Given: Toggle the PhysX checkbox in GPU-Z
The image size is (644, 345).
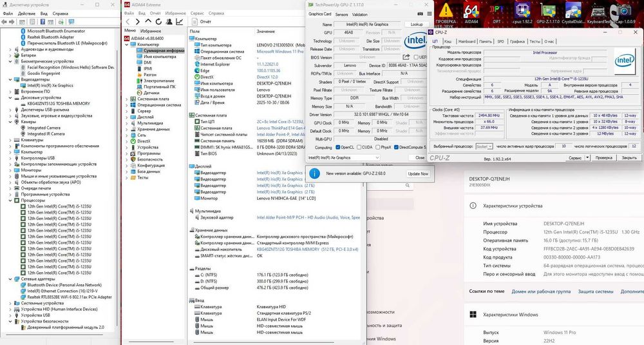Looking at the screenshot, I should tap(377, 147).
